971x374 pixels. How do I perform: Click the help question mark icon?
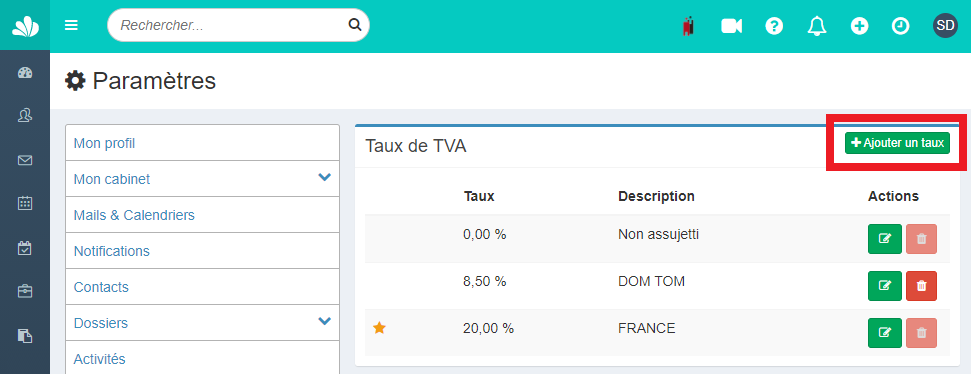click(774, 26)
